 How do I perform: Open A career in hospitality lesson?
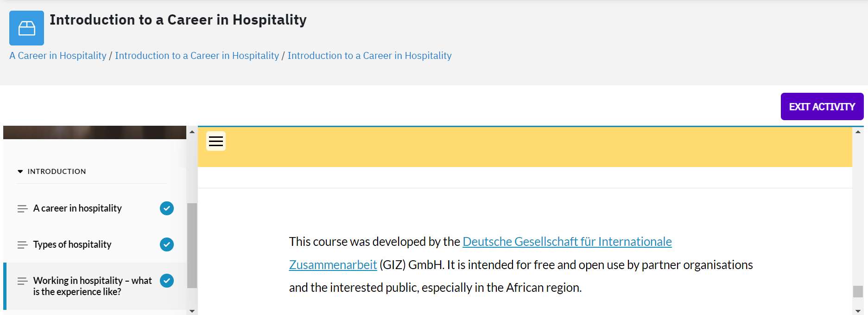tap(77, 208)
